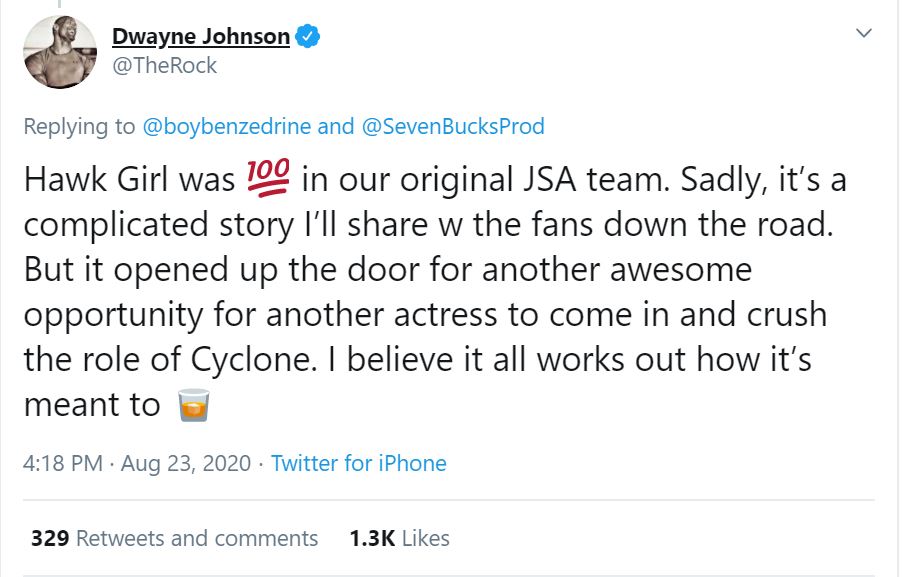904x577 pixels.
Task: Click the red 100 emoji
Action: point(268,180)
